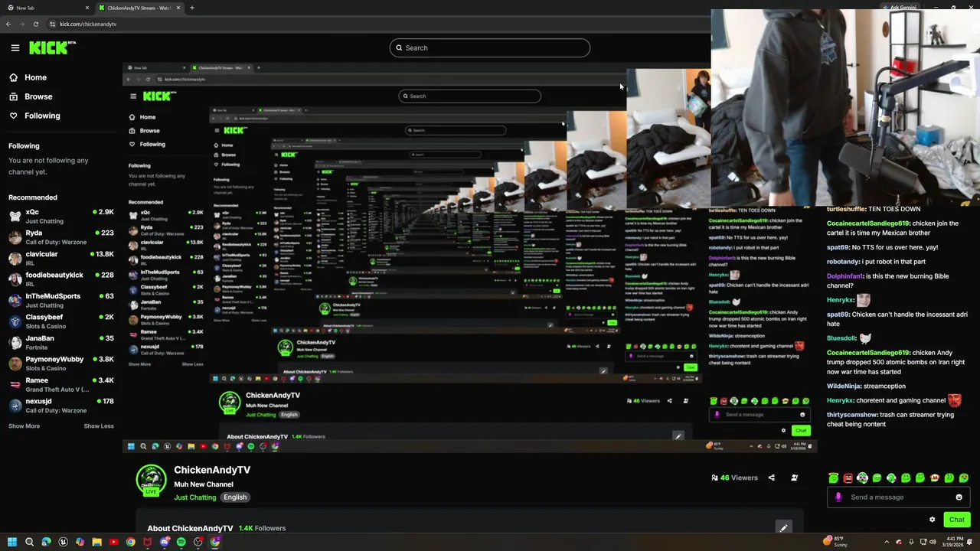Open recommended channel clavicular

click(61, 258)
